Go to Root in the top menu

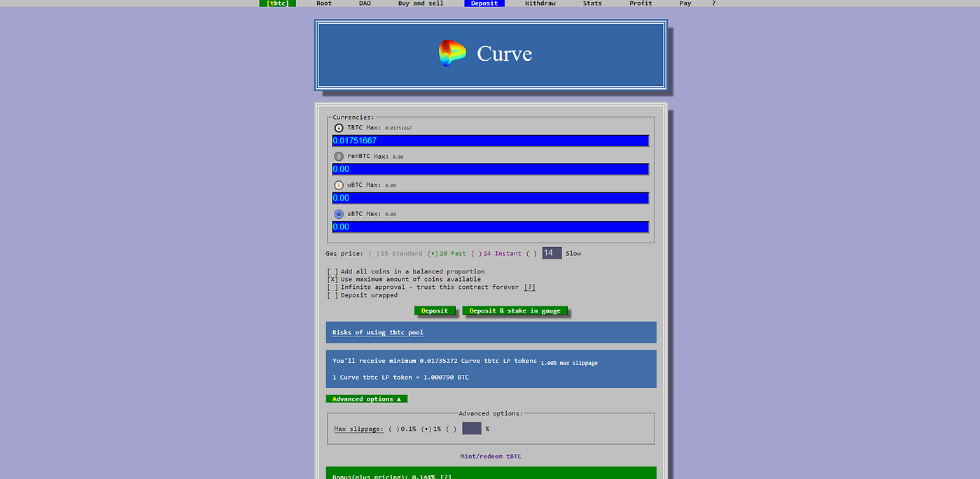click(x=324, y=3)
